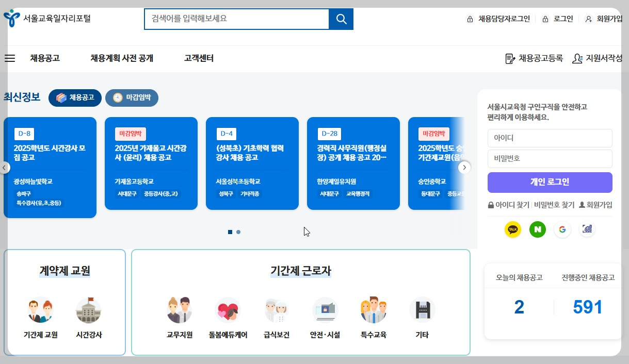Switch to the 마감임박 filter pill
Screen dimensions: 629x364
pyautogui.click(x=132, y=97)
